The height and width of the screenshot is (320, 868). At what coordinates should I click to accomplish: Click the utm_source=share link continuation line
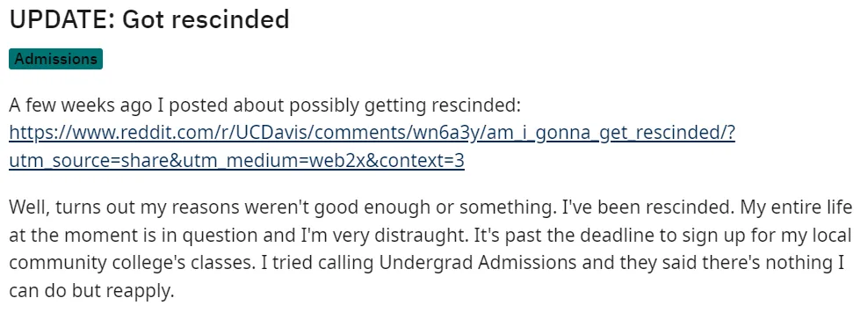click(236, 161)
